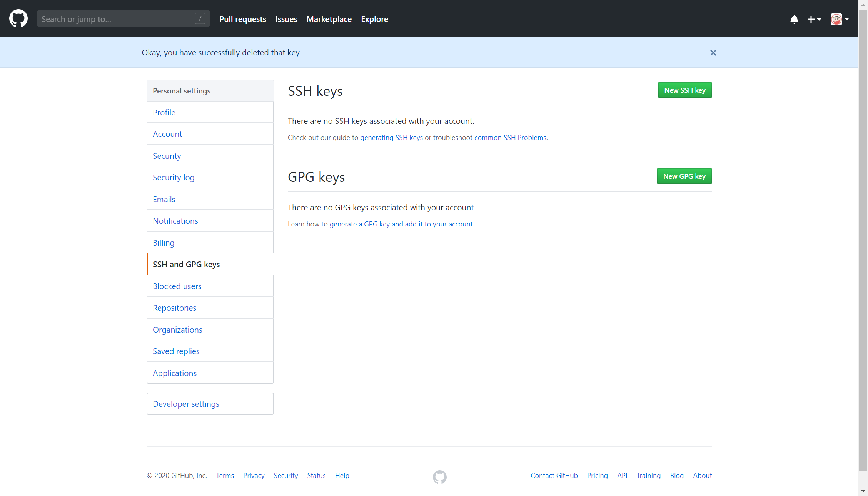The image size is (868, 496).
Task: Expand the plus create-new dropdown
Action: coord(814,19)
